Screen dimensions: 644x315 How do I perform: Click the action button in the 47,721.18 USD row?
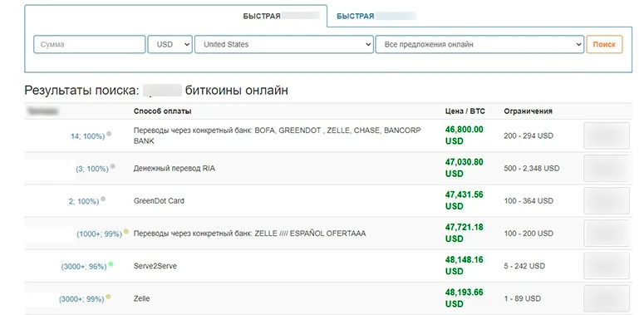(607, 233)
